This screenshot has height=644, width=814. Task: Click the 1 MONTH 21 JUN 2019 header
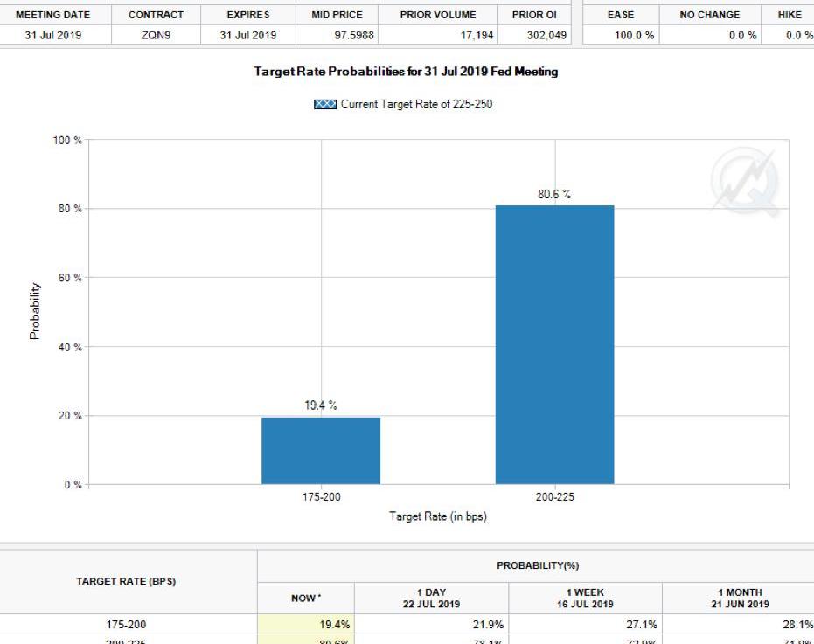click(x=740, y=598)
